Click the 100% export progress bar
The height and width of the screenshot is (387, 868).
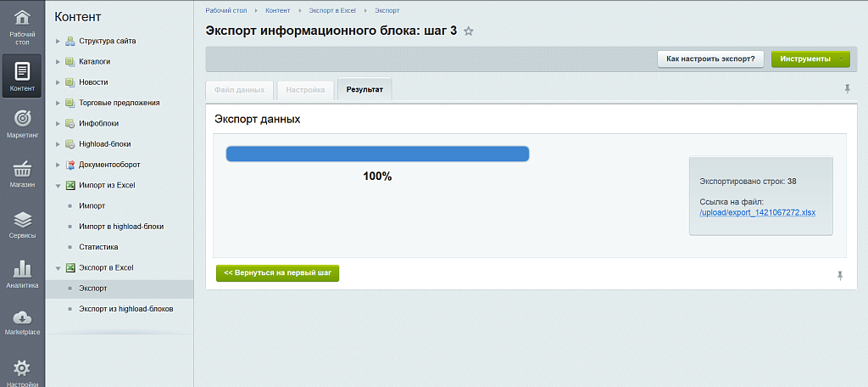[x=377, y=154]
